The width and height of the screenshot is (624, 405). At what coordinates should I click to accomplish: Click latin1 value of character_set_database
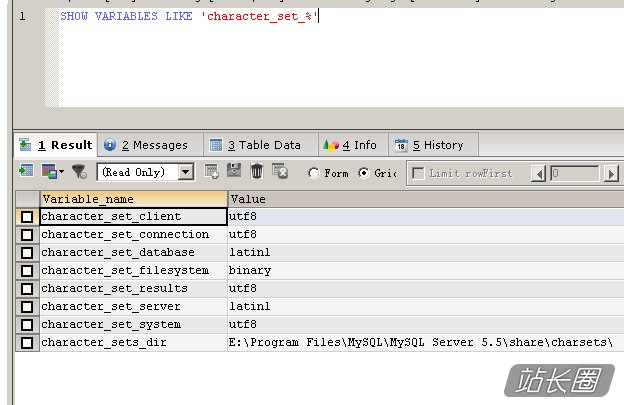coord(426,252)
